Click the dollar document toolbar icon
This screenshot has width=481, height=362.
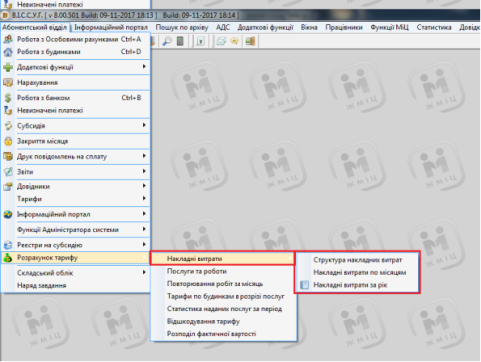tap(201, 41)
